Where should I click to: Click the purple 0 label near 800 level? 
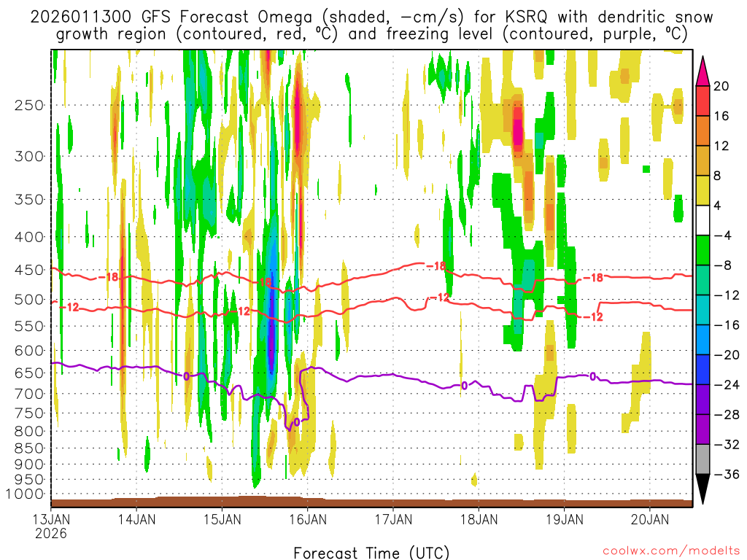tap(296, 422)
